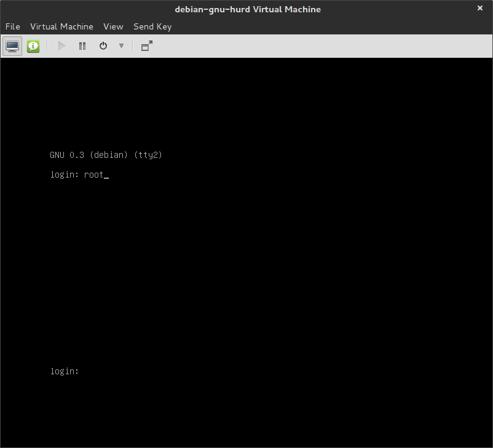The height and width of the screenshot is (448, 493).
Task: Show the graphical console view
Action: [x=12, y=46]
